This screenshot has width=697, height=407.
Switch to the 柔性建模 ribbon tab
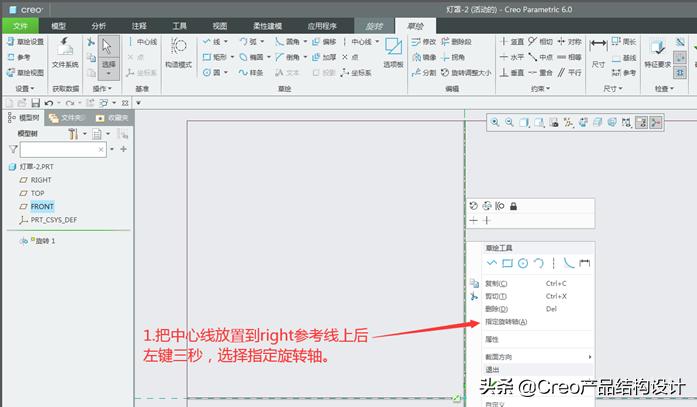268,26
